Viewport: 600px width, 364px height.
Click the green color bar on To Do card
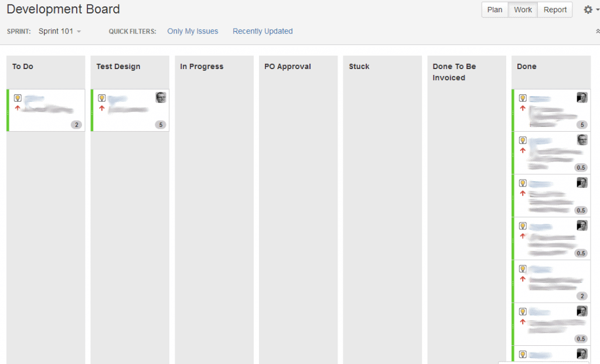click(8, 110)
